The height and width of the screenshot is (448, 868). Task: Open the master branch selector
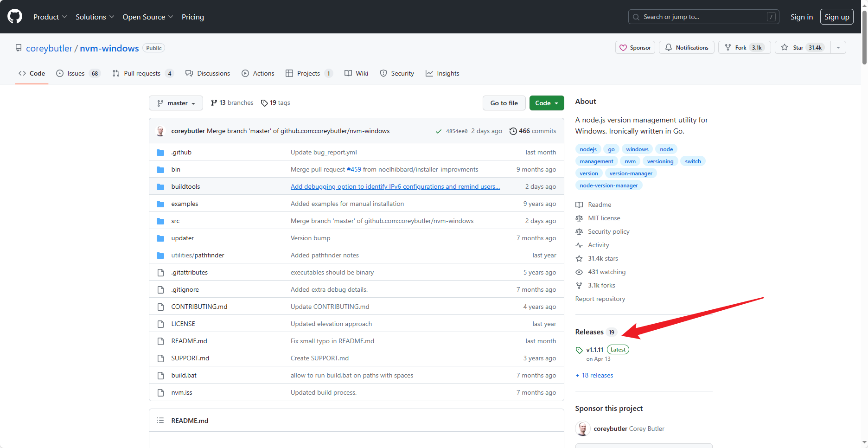click(x=176, y=103)
